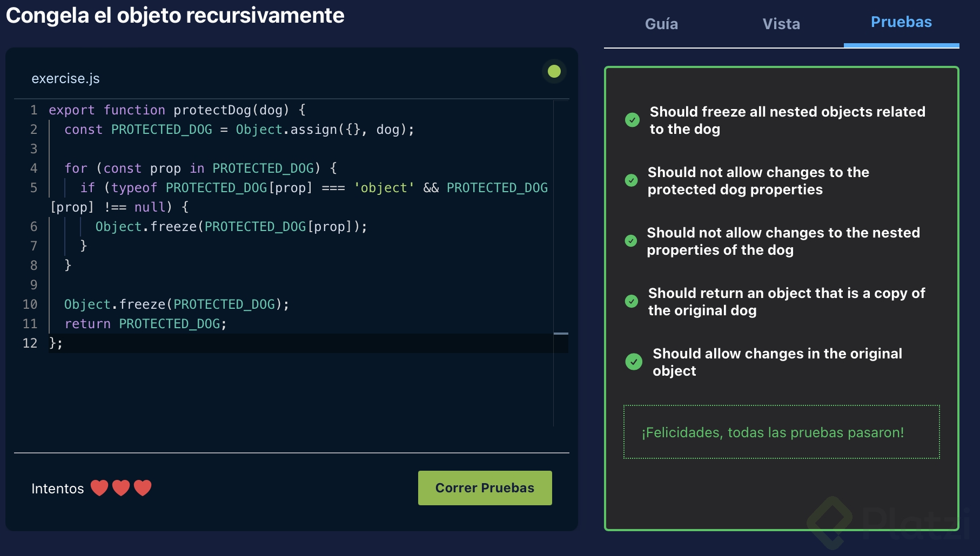This screenshot has width=980, height=556.
Task: Click the third red heart attempt icon
Action: click(143, 488)
